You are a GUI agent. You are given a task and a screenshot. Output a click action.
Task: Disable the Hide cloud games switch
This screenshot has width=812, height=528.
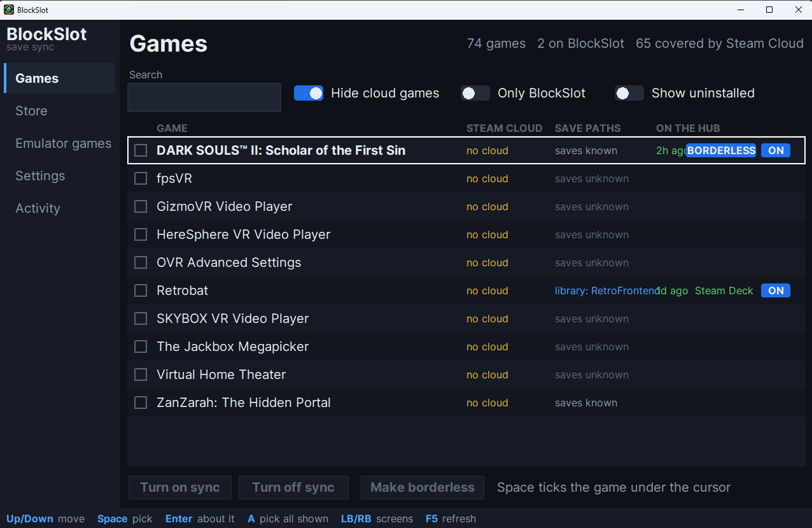309,93
